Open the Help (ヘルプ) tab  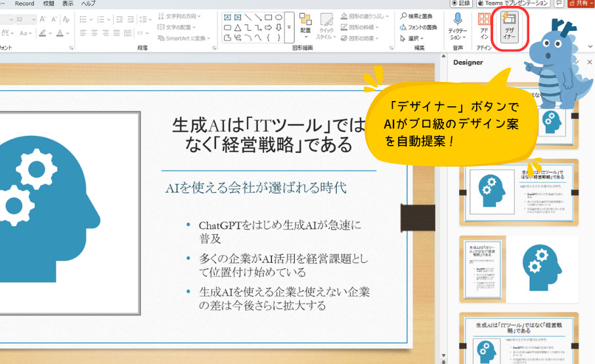89,3
